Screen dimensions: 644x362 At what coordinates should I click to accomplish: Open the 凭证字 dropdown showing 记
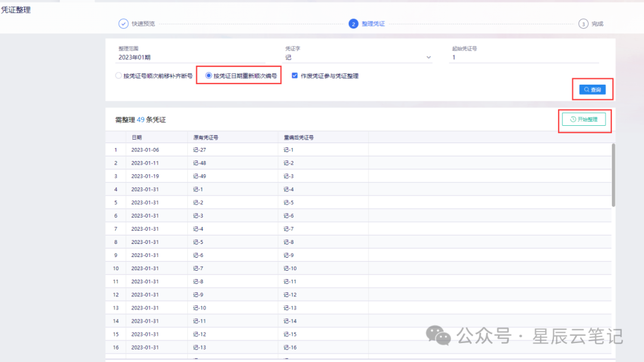coord(358,57)
